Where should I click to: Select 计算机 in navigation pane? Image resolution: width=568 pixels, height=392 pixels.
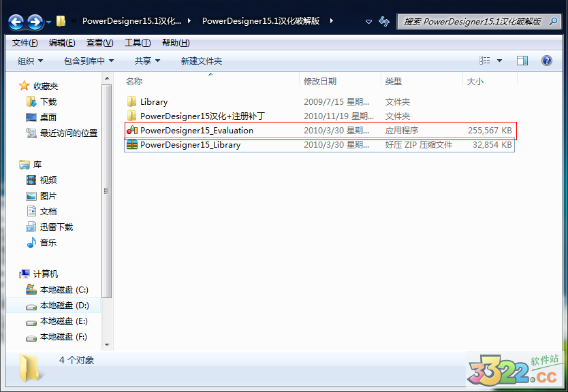[46, 274]
